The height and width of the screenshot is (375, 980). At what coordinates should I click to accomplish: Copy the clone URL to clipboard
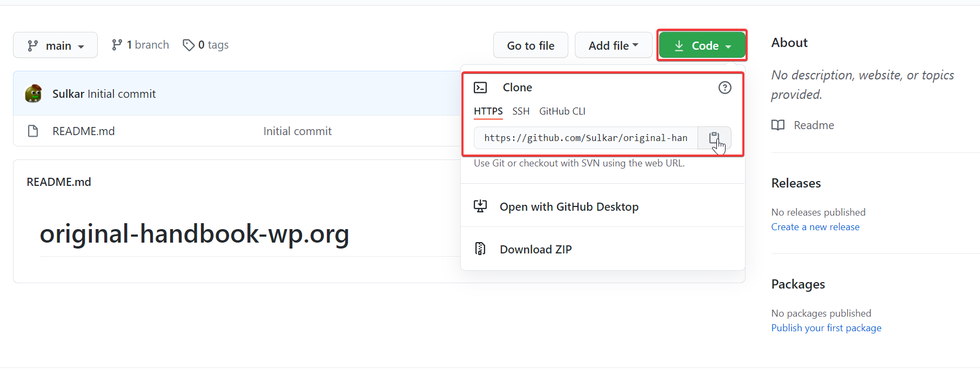[x=714, y=138]
